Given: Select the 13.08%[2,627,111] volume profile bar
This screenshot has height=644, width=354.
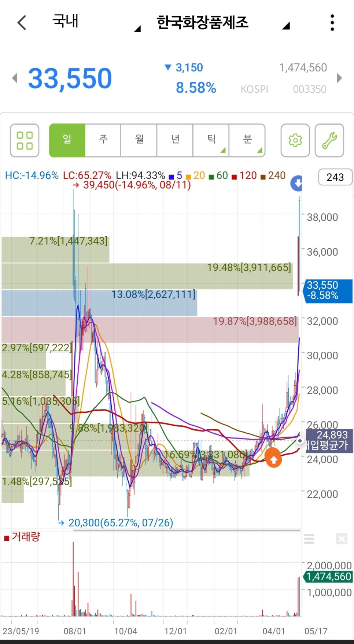Looking at the screenshot, I should [x=99, y=303].
